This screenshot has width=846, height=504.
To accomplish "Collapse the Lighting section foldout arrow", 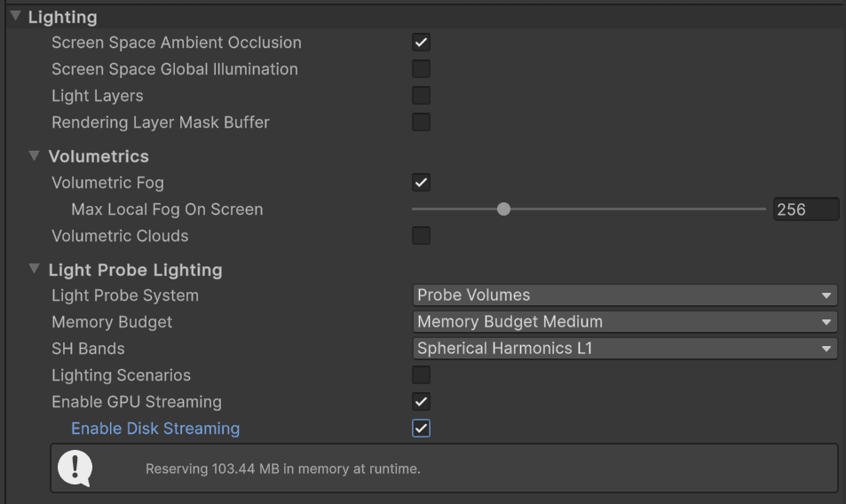I will pyautogui.click(x=15, y=17).
